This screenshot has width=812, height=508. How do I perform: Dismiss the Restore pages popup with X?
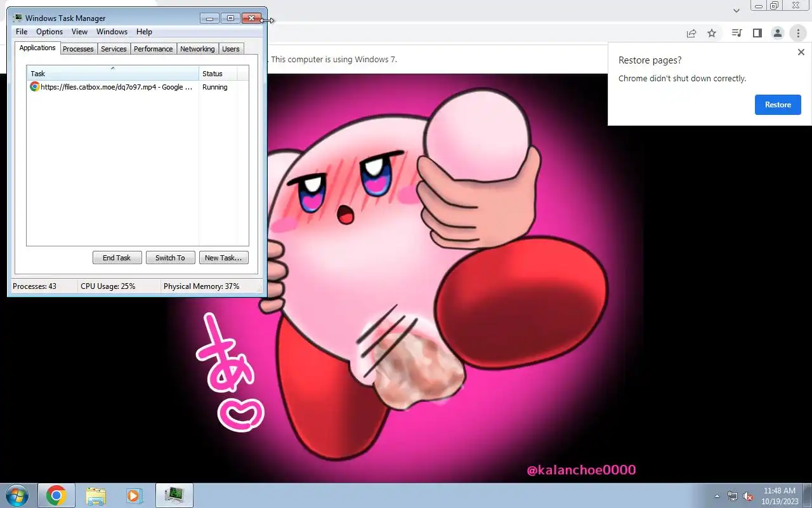click(801, 53)
